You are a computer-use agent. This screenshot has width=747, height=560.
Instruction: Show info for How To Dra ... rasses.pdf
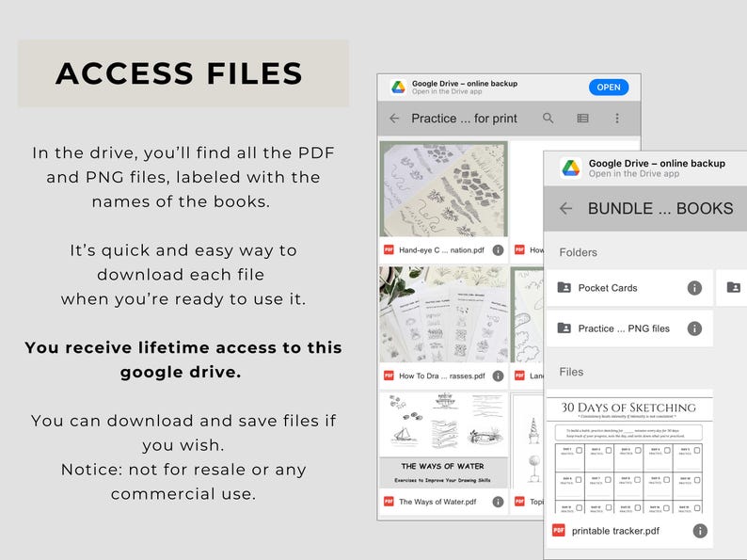(x=498, y=376)
